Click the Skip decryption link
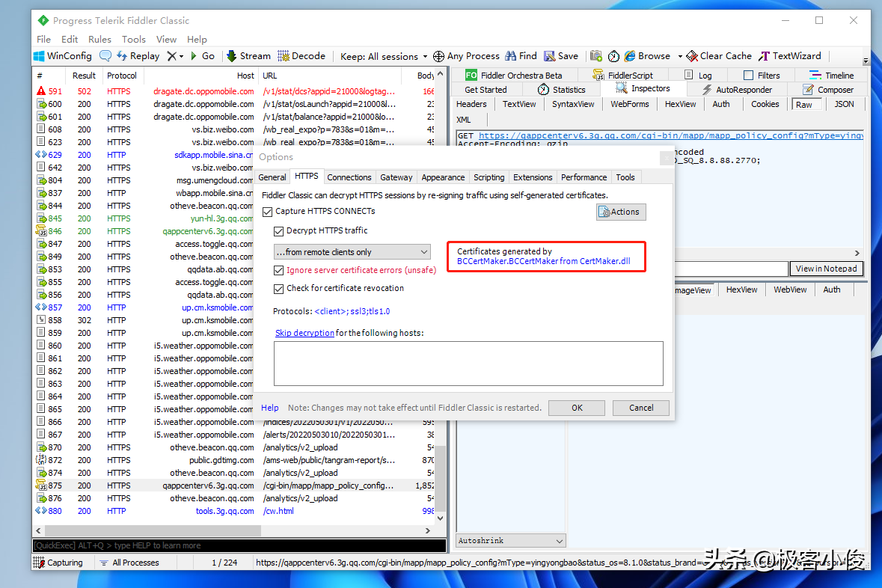The width and height of the screenshot is (882, 588). pyautogui.click(x=304, y=333)
